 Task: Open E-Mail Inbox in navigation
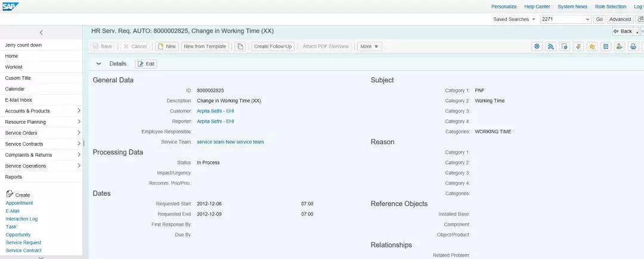(41, 100)
